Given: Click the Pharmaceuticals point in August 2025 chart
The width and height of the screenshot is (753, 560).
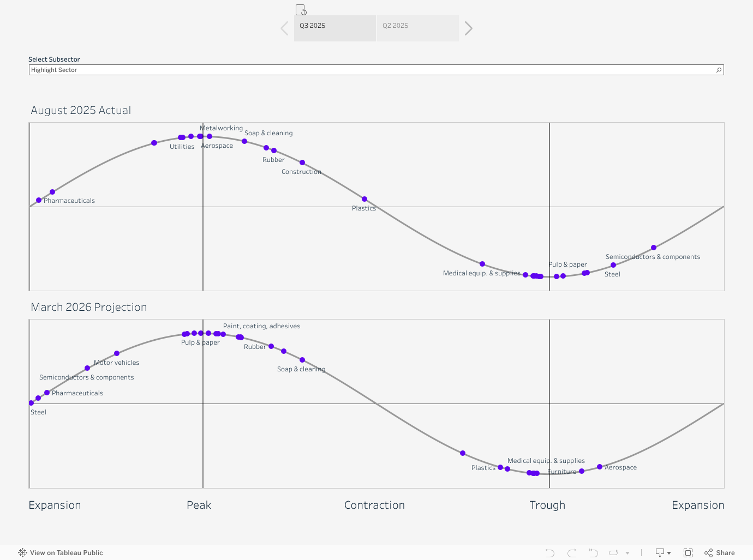Looking at the screenshot, I should pos(39,200).
